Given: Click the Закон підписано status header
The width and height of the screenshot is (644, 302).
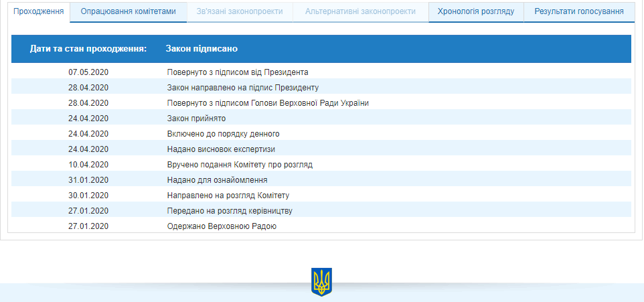Looking at the screenshot, I should point(202,49).
